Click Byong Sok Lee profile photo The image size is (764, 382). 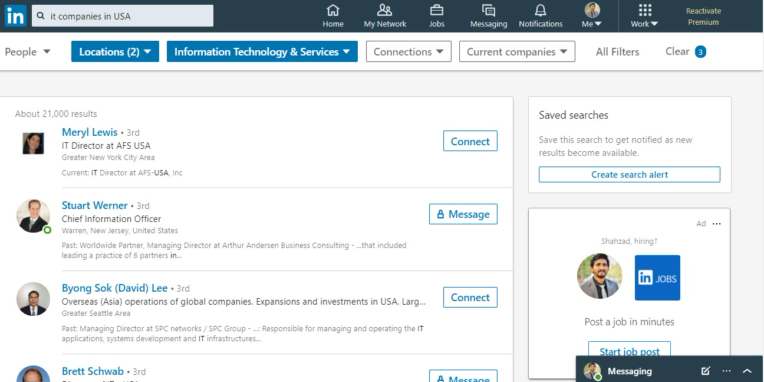click(33, 299)
